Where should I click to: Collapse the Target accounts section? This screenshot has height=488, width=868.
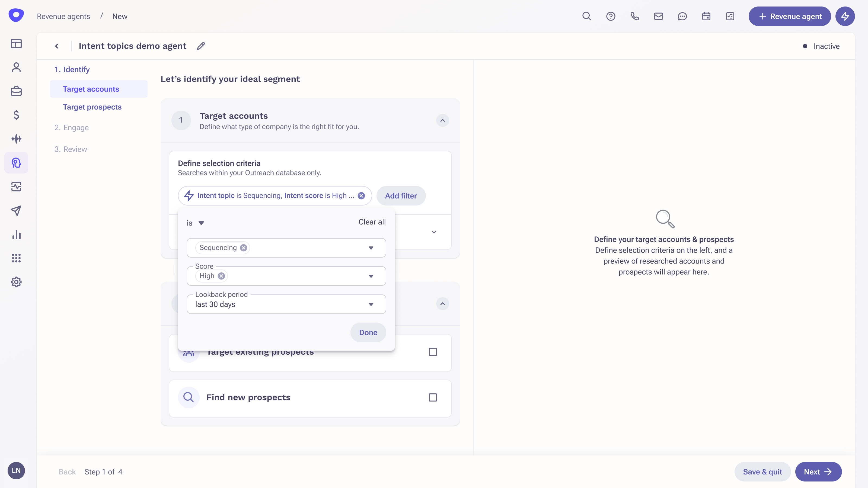442,120
